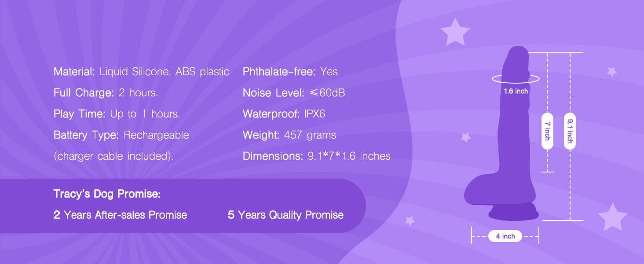
Task: Click the "Play Time: Up to 1 hours" text
Action: pos(117,114)
